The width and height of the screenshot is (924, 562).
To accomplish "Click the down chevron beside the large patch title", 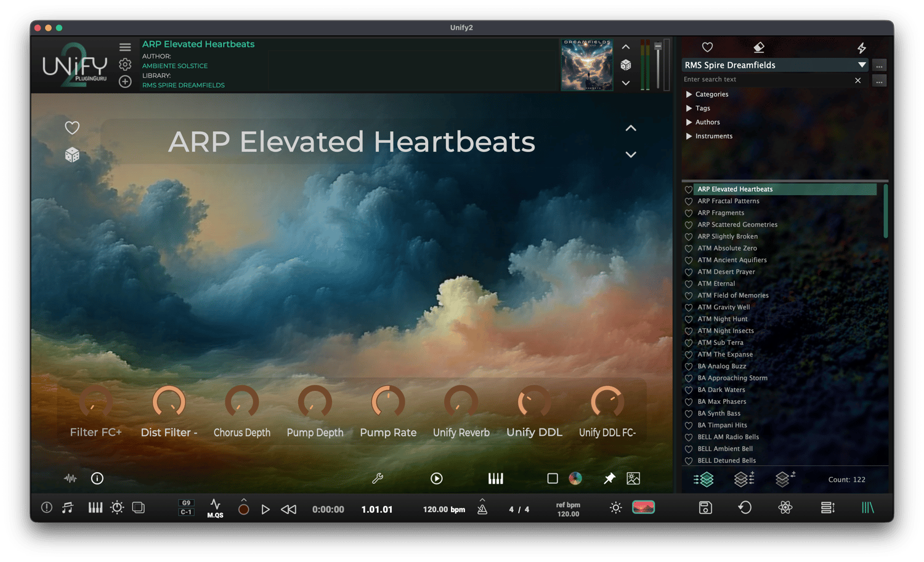I will (631, 155).
